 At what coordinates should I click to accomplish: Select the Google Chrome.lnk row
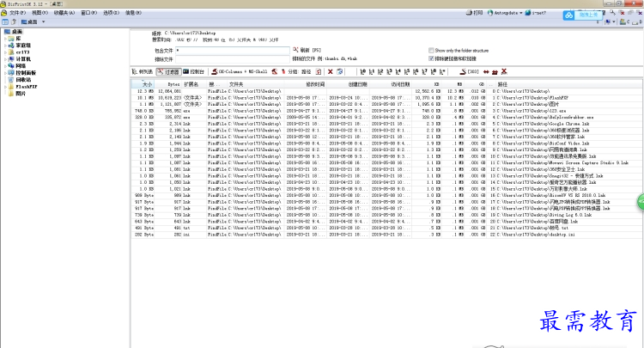click(x=386, y=124)
